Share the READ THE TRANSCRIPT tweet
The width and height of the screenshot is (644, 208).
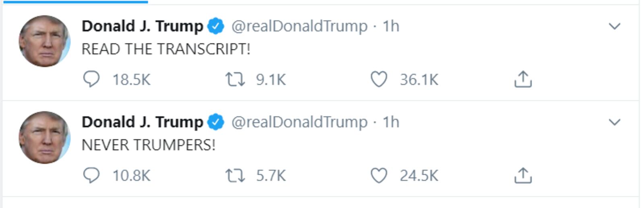(x=523, y=79)
